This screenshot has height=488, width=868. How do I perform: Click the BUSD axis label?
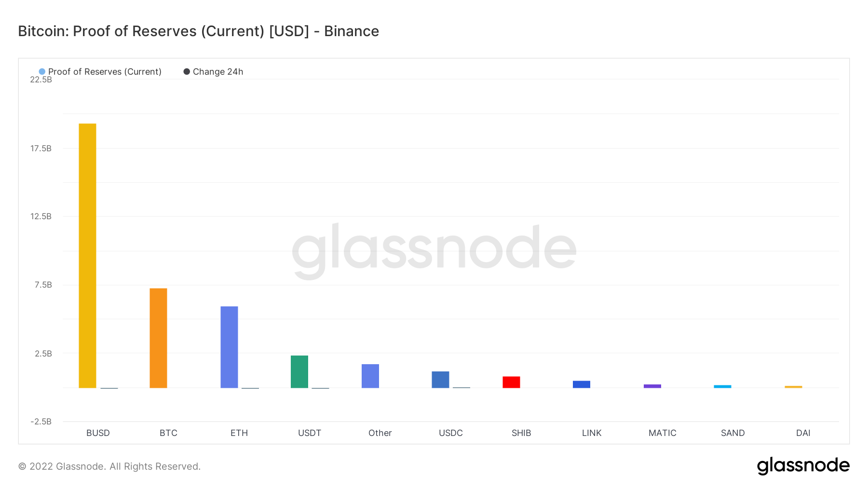98,433
